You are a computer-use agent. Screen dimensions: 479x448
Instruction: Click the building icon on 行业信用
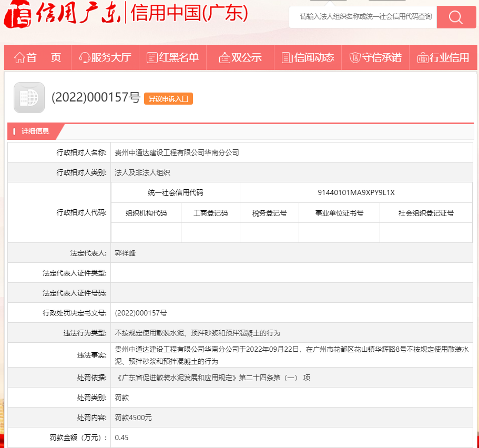422,57
